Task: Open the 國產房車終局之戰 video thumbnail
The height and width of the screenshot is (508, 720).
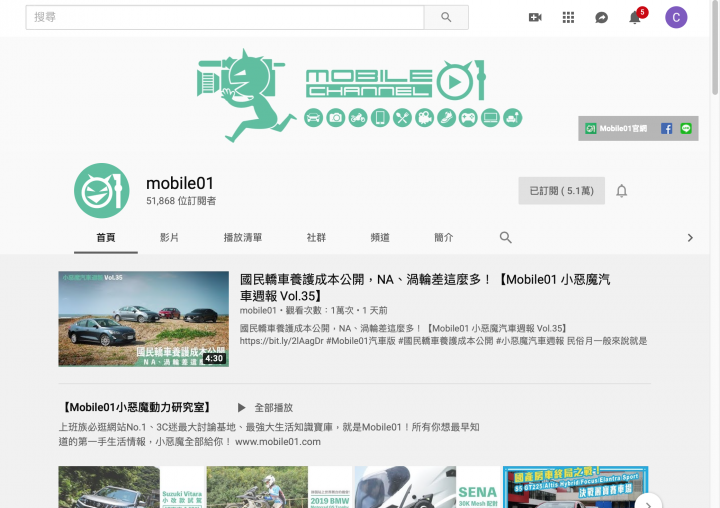Action: click(x=576, y=487)
